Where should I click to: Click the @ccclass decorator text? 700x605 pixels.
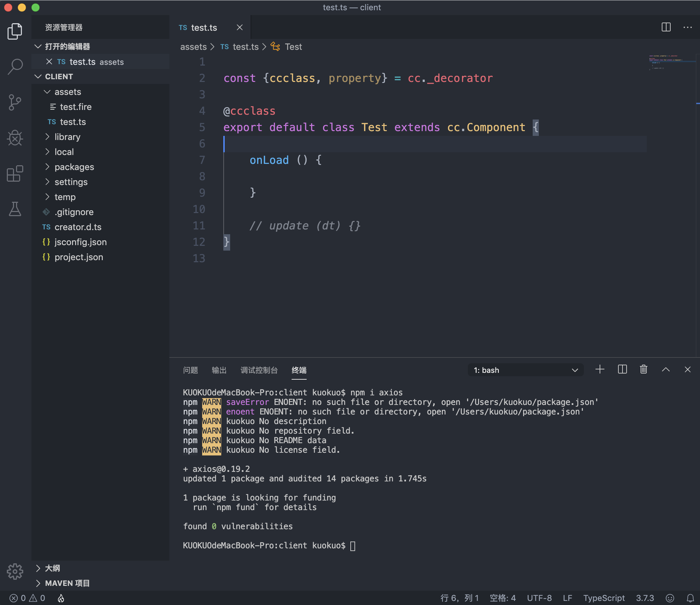[249, 111]
